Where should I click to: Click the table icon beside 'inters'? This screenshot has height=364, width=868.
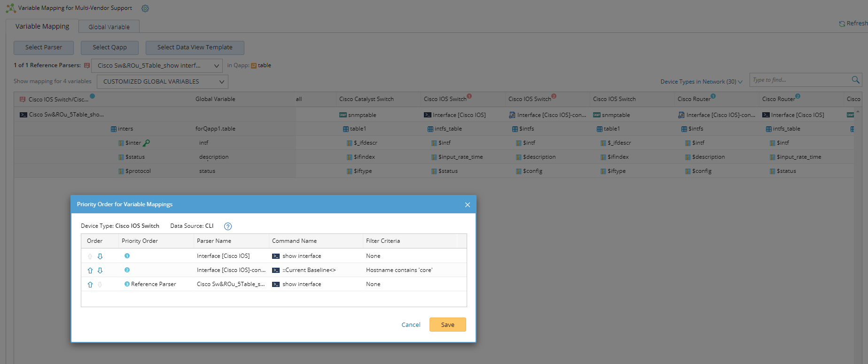114,129
